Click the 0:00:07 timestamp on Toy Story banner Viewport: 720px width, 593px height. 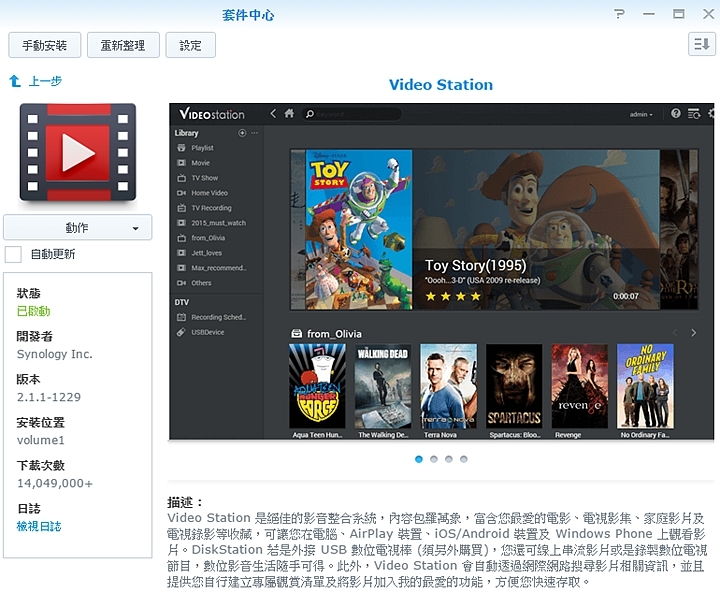coord(626,296)
